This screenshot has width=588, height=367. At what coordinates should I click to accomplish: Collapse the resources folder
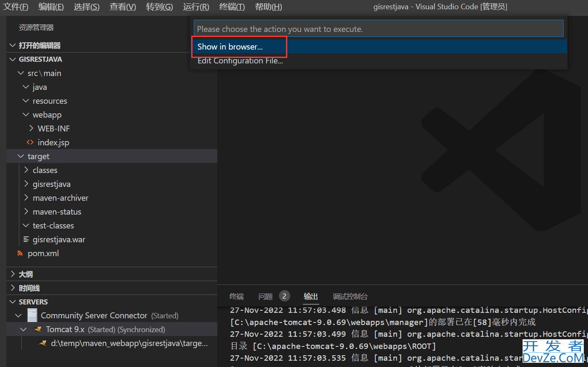pyautogui.click(x=26, y=101)
